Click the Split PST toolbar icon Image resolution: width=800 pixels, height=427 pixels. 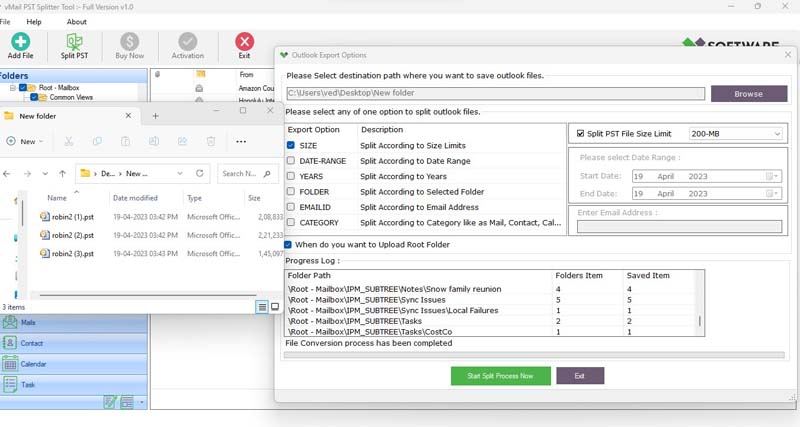(74, 41)
